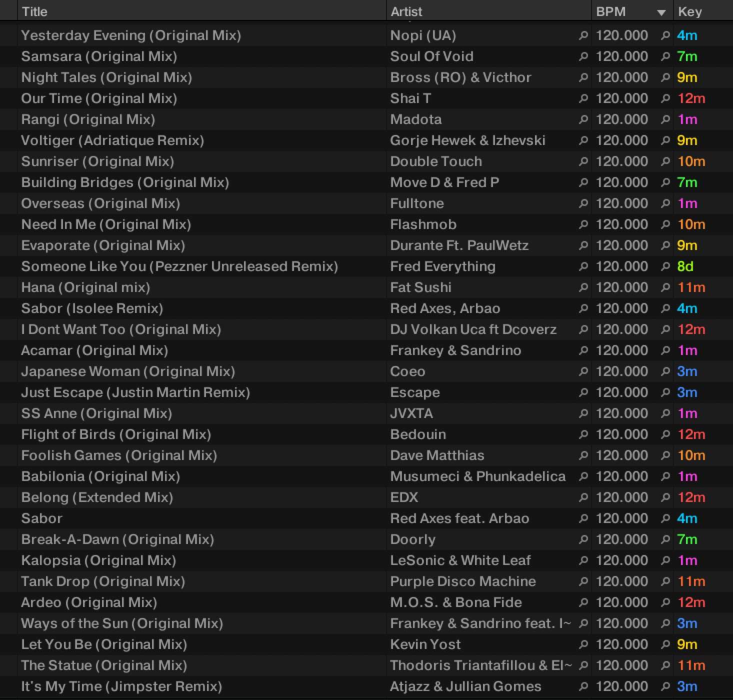733x700 pixels.
Task: Search by artist using Fred Everything's magnifier icon
Action: (x=583, y=266)
